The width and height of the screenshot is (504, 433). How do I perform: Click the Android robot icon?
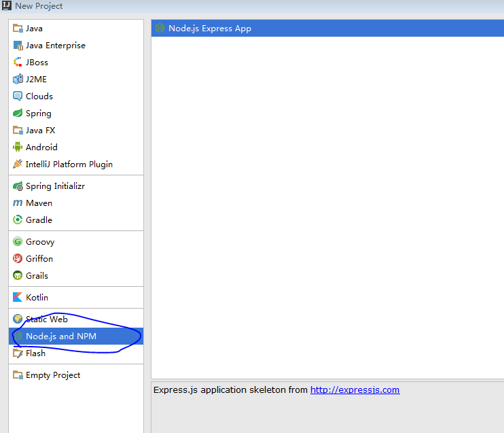point(18,147)
